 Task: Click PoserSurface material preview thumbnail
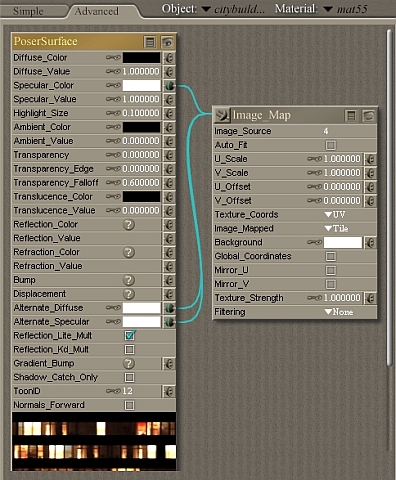pos(94,442)
